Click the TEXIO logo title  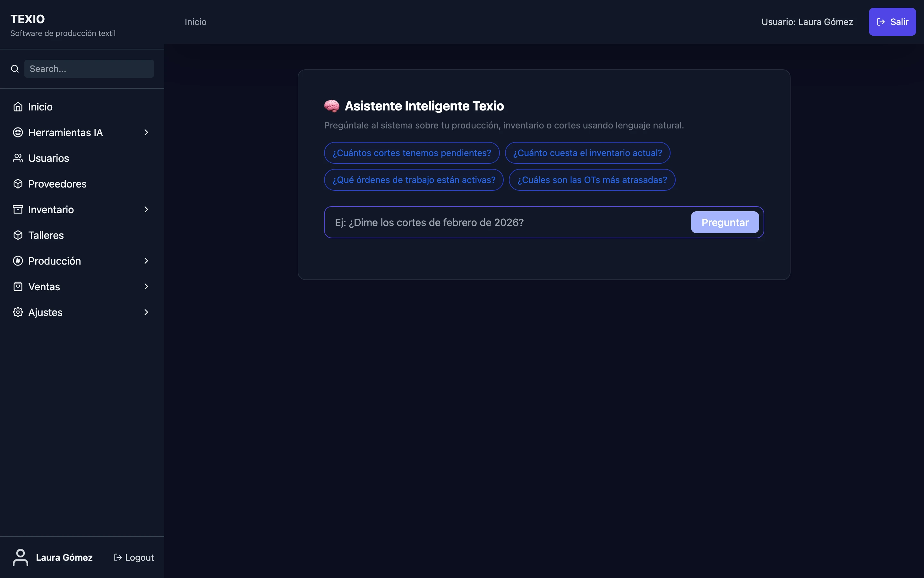28,19
